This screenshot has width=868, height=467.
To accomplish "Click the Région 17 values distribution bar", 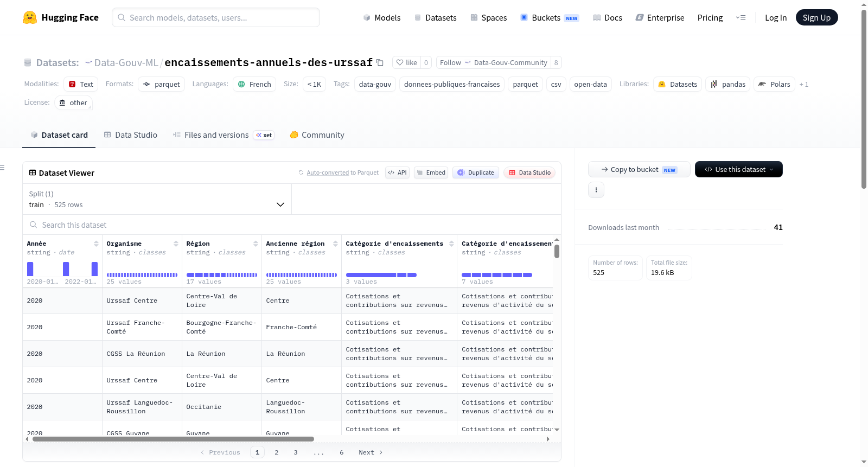I will click(x=222, y=275).
